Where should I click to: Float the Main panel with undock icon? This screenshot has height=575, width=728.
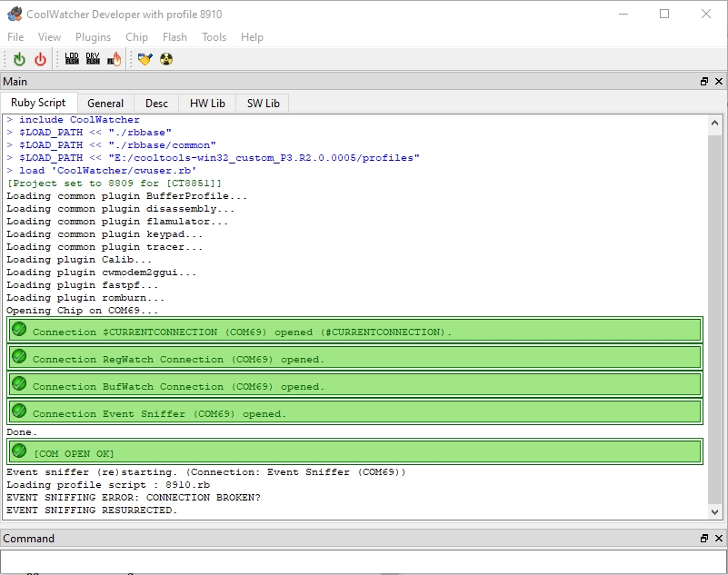(704, 82)
